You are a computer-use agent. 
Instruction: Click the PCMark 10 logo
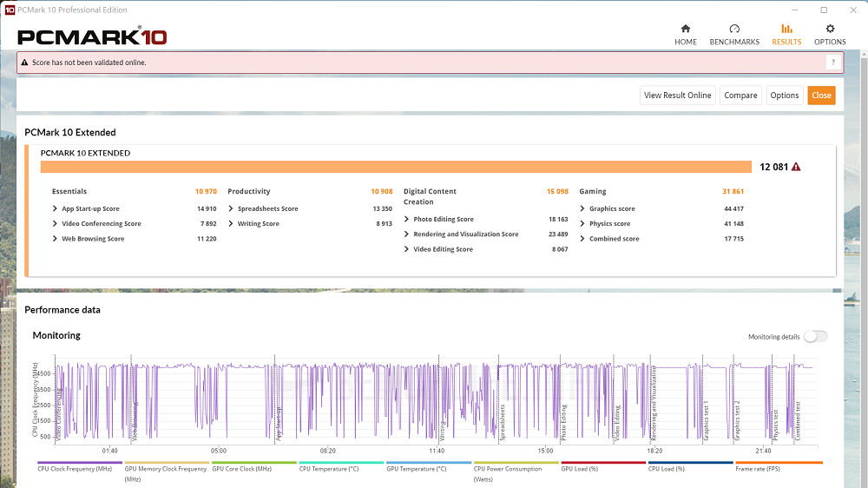coord(92,36)
